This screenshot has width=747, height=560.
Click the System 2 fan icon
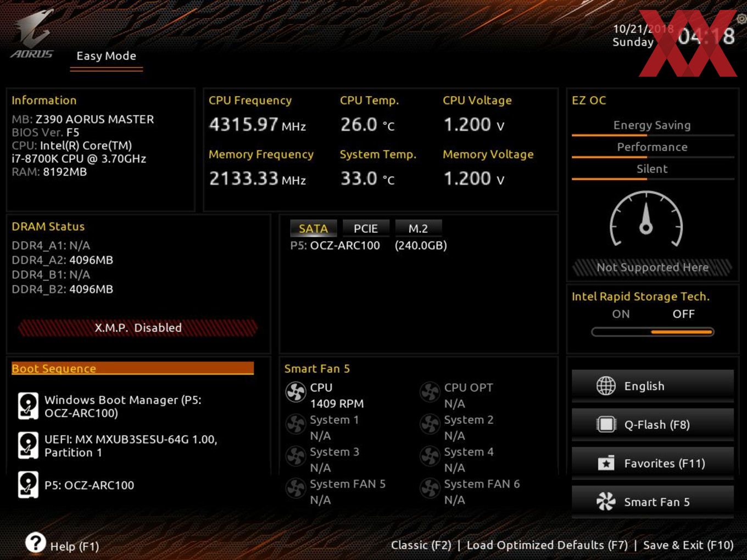tap(430, 424)
